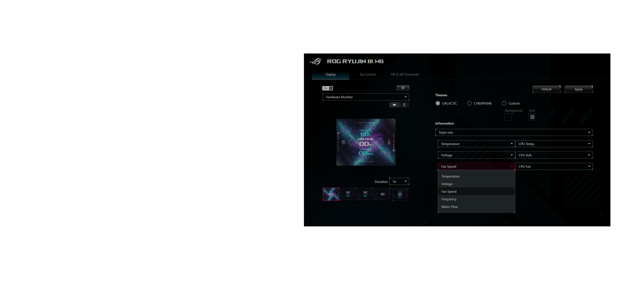Pick the Text color swatch
The image size is (644, 299).
tap(532, 117)
